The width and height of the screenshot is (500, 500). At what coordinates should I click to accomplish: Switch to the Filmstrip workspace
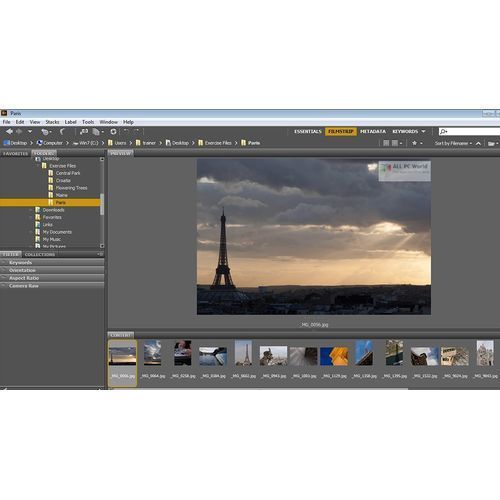341,131
